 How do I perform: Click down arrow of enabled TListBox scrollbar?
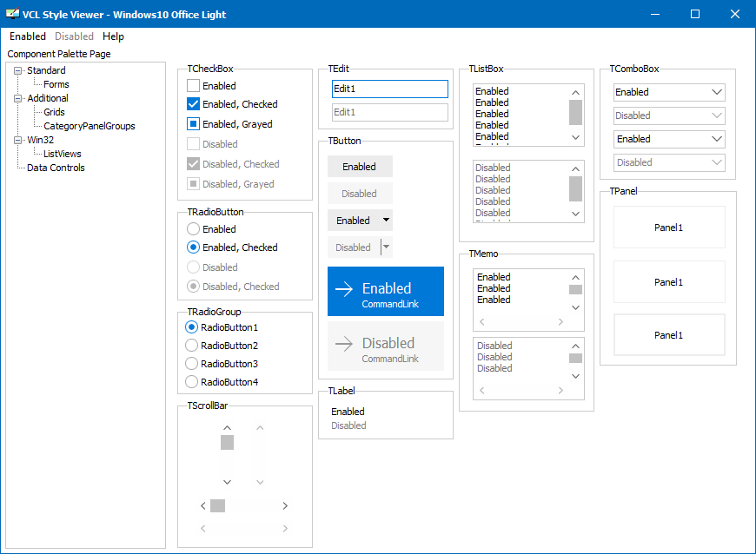point(575,137)
